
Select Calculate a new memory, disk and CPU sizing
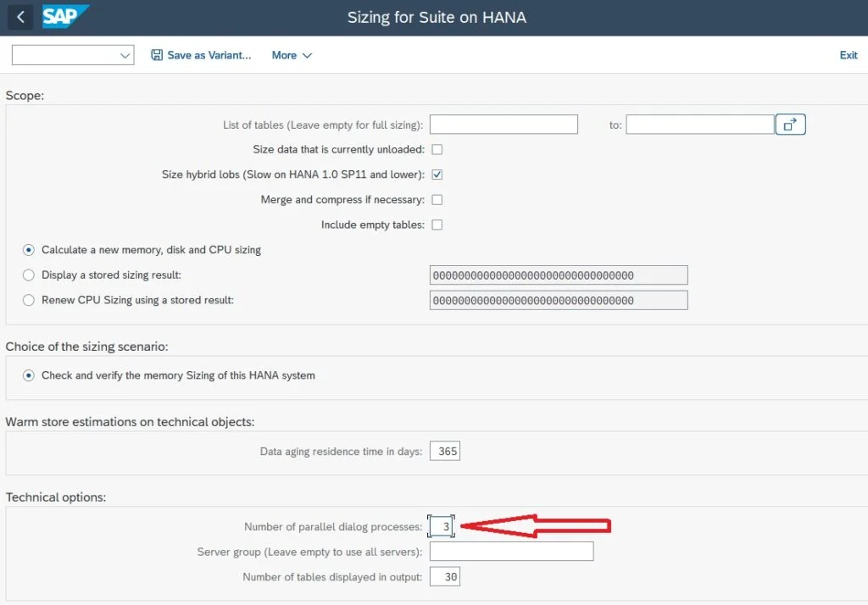29,250
